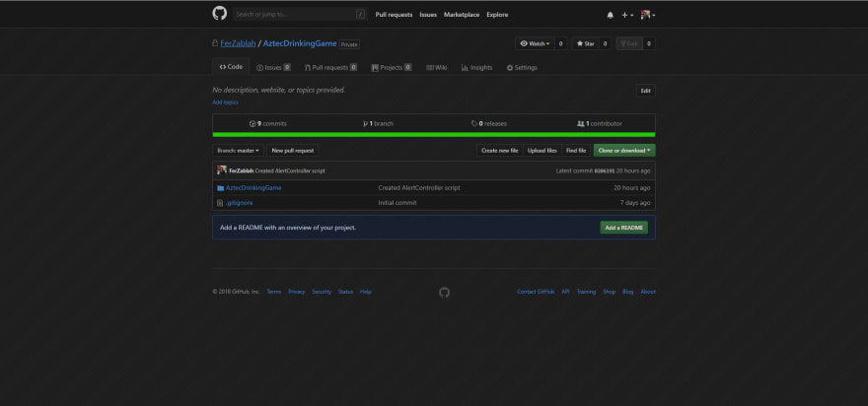This screenshot has height=406, width=868.
Task: Switch to the Pull requests repository tab
Action: click(x=330, y=67)
